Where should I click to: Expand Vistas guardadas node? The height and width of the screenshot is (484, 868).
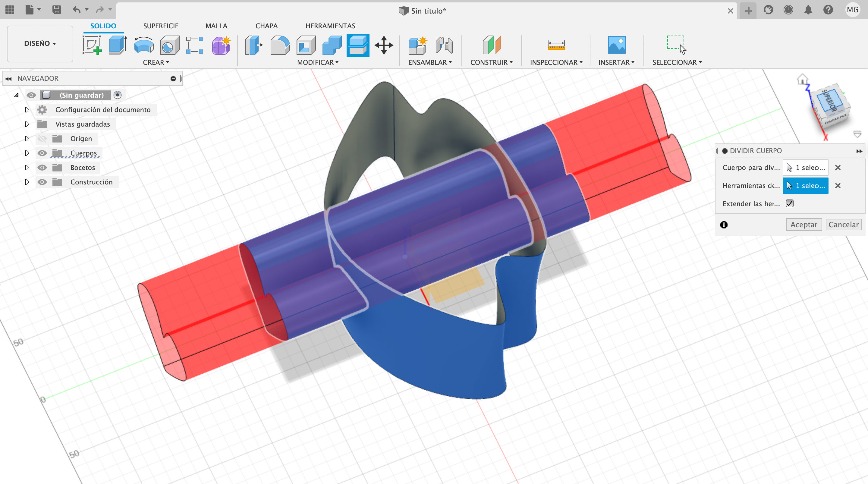click(x=27, y=124)
